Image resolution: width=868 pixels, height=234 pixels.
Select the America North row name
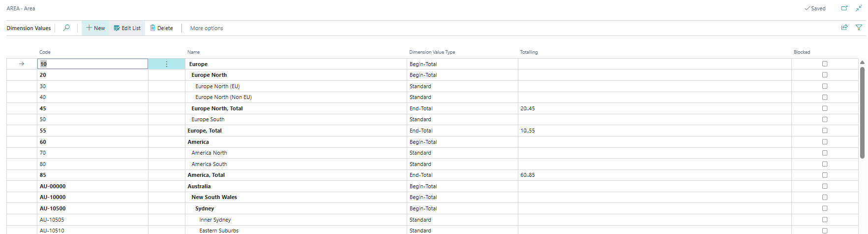(x=209, y=153)
